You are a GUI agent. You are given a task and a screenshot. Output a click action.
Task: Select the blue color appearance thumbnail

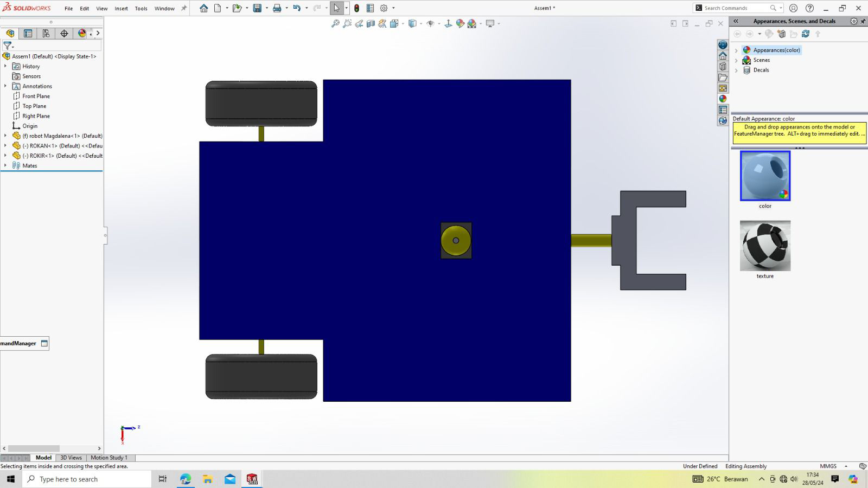click(765, 176)
